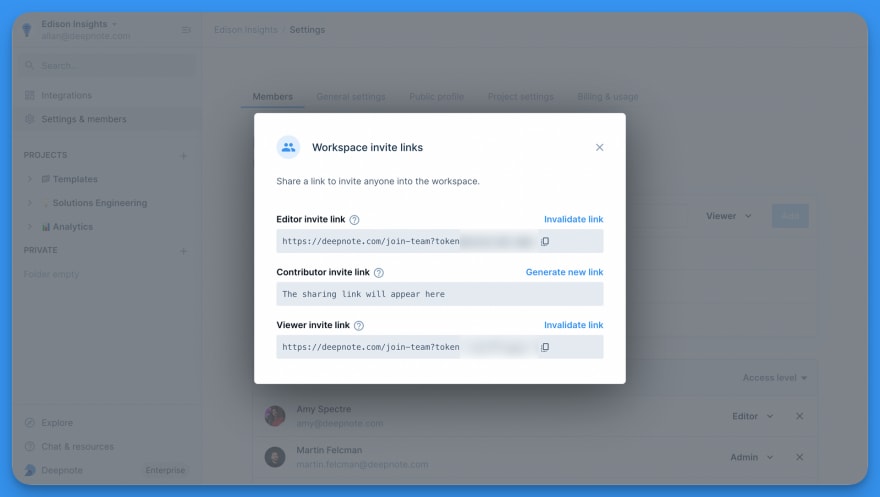880x497 pixels.
Task: Click the Contributor sharing link placeholder field
Action: coord(439,294)
